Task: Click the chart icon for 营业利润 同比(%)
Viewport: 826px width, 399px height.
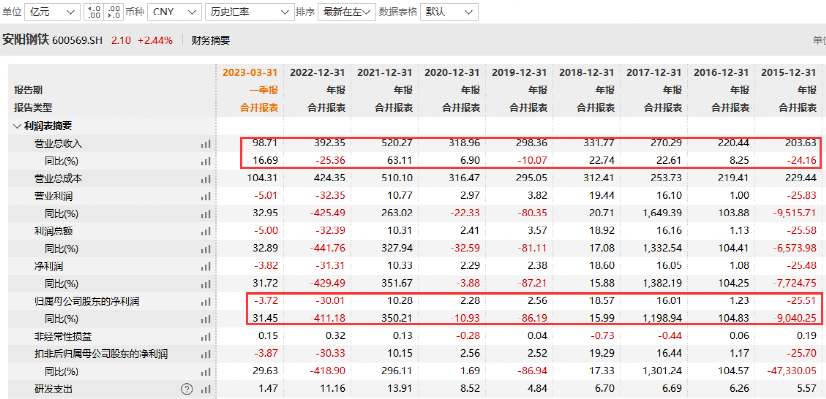Action: pyautogui.click(x=205, y=214)
